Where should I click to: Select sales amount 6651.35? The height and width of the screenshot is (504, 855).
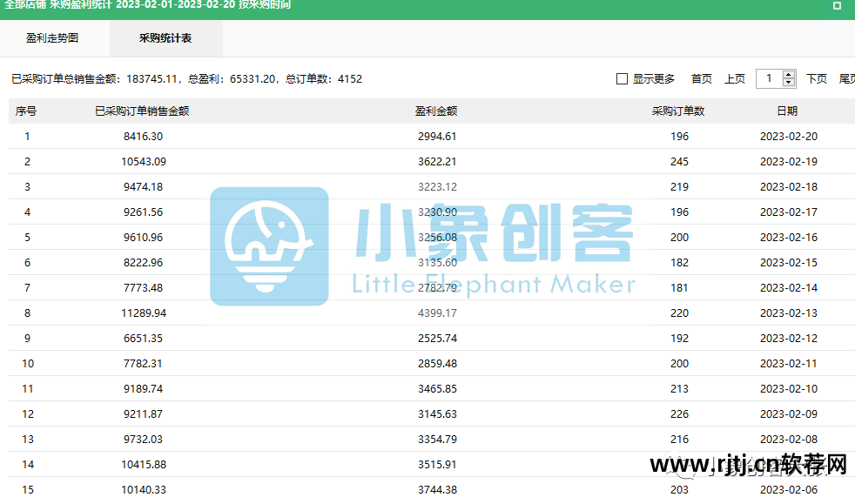[x=143, y=339]
